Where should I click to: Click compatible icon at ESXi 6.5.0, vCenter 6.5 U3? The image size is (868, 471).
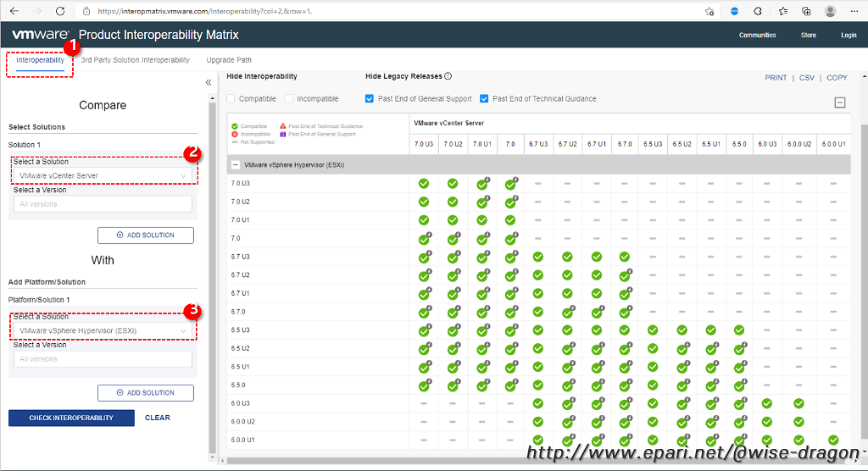click(x=653, y=385)
